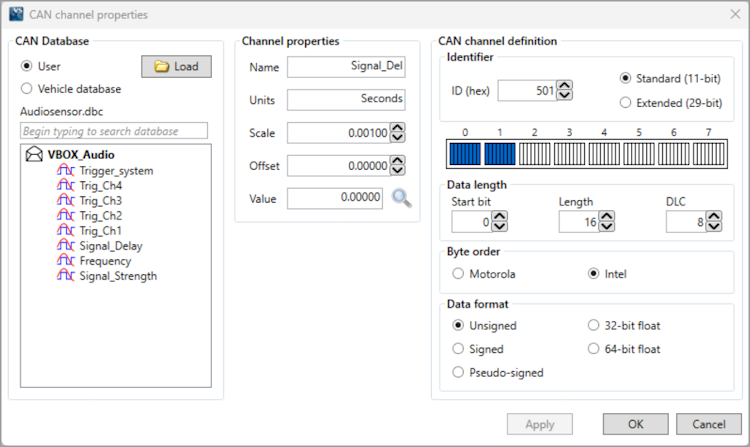Select 64-bit float data format

(593, 349)
